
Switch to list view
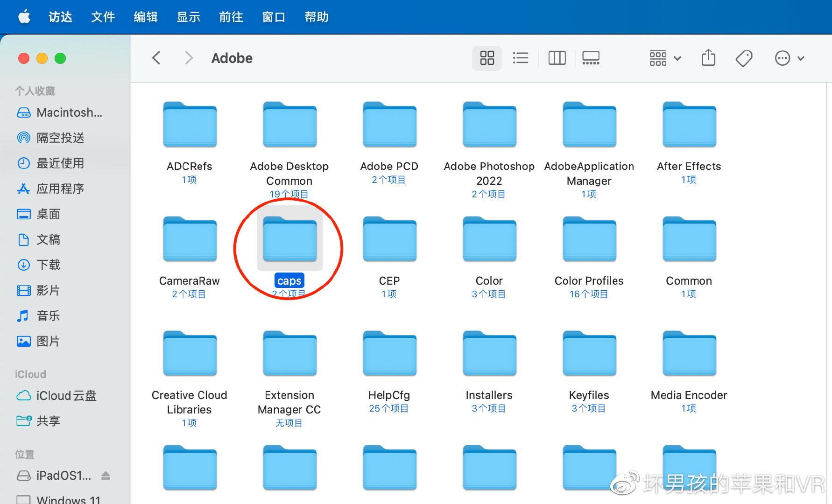[521, 58]
